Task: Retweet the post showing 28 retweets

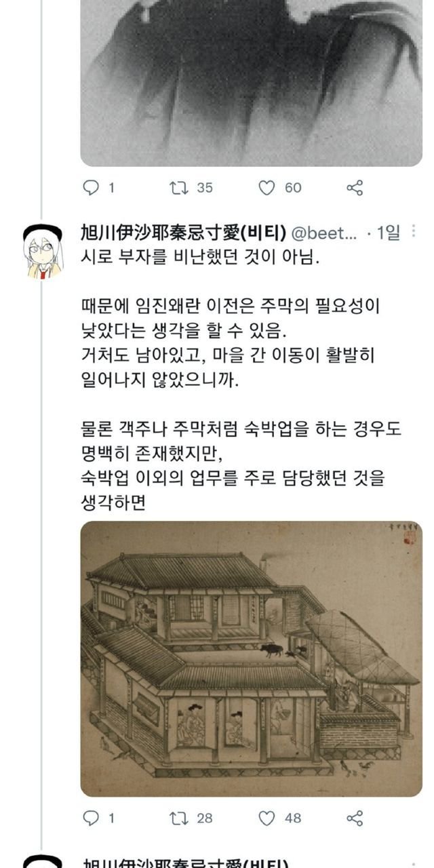Action: point(179,818)
